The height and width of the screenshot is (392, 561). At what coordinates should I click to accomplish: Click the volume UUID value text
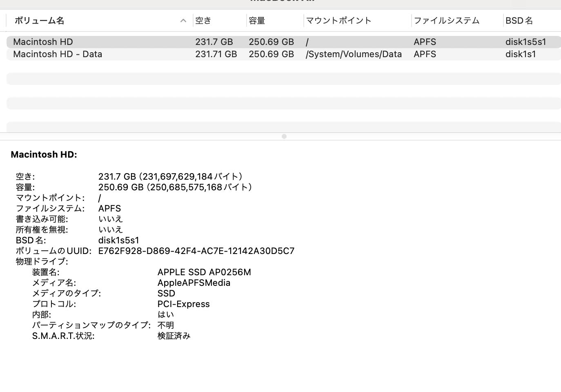(x=196, y=251)
